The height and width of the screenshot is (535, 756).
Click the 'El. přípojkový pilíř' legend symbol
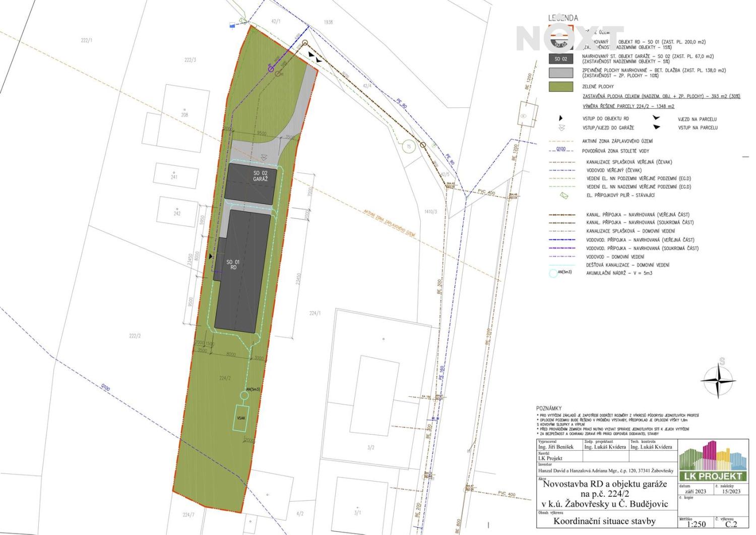[564, 195]
